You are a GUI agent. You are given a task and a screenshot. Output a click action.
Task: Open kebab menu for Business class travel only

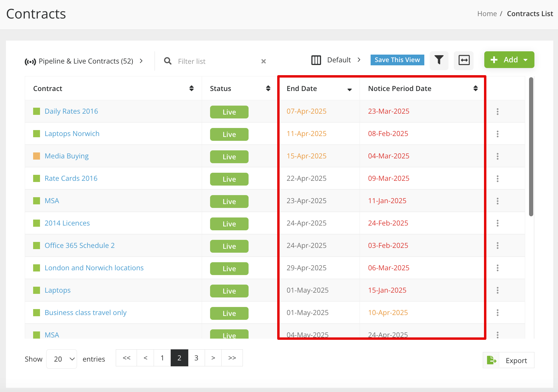(497, 313)
